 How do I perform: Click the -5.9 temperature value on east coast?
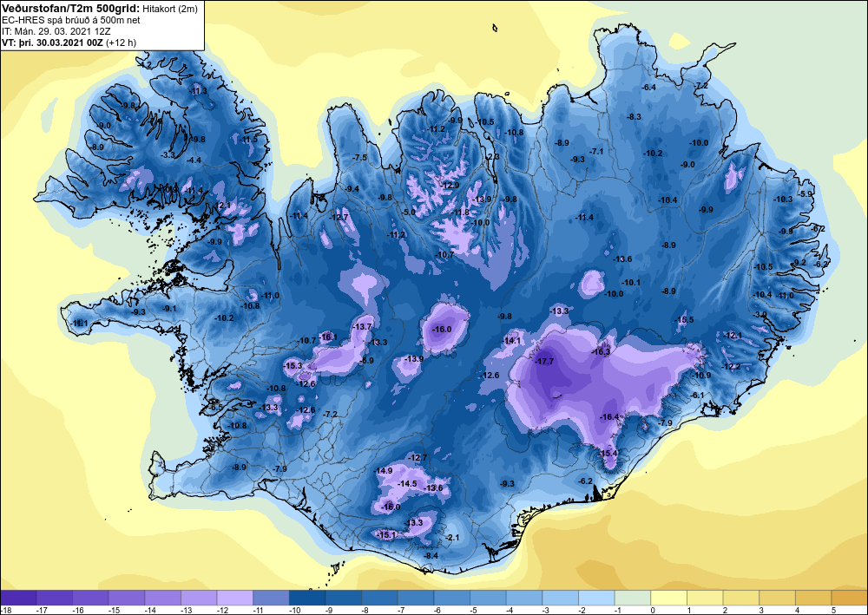(806, 194)
